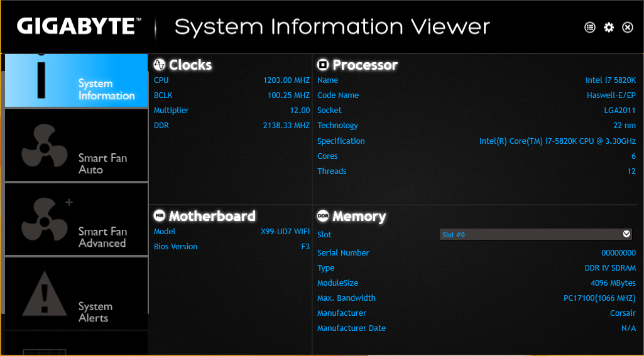644x356 pixels.
Task: Click the Clocks heading
Action: (190, 65)
